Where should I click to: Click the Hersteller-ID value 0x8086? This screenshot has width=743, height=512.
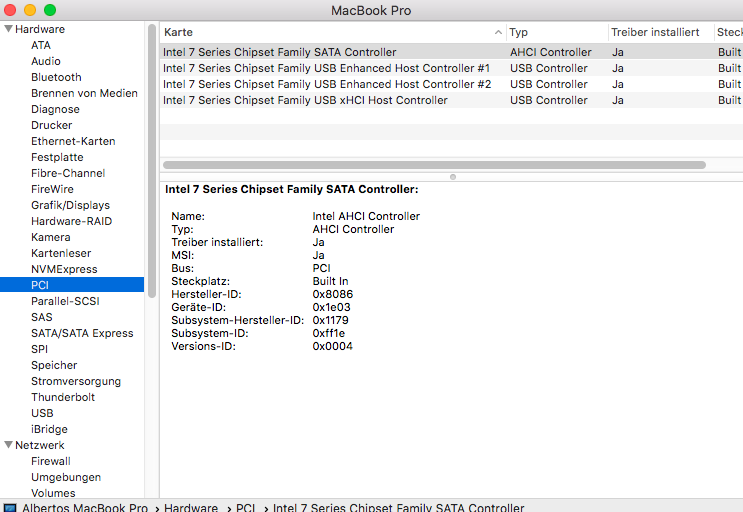click(x=333, y=294)
